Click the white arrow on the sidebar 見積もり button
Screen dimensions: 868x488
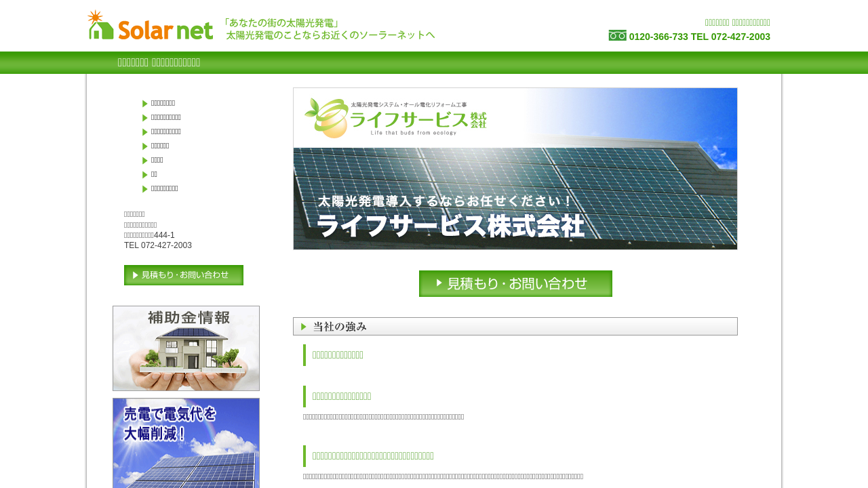click(136, 275)
